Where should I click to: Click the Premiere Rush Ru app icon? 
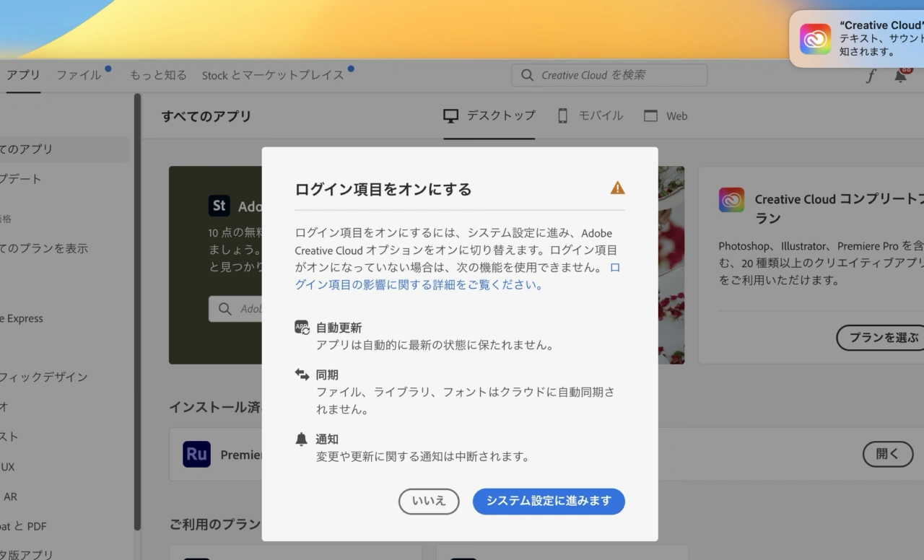[196, 455]
